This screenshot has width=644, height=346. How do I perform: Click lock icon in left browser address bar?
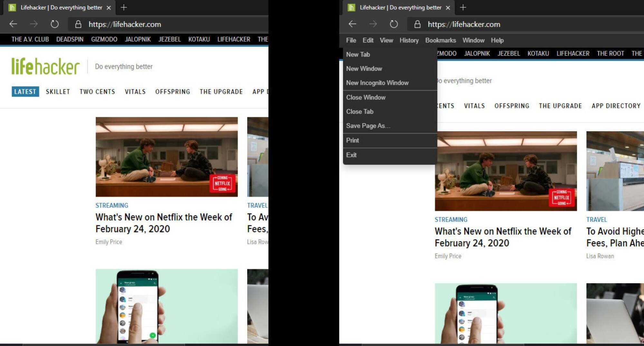click(x=78, y=24)
